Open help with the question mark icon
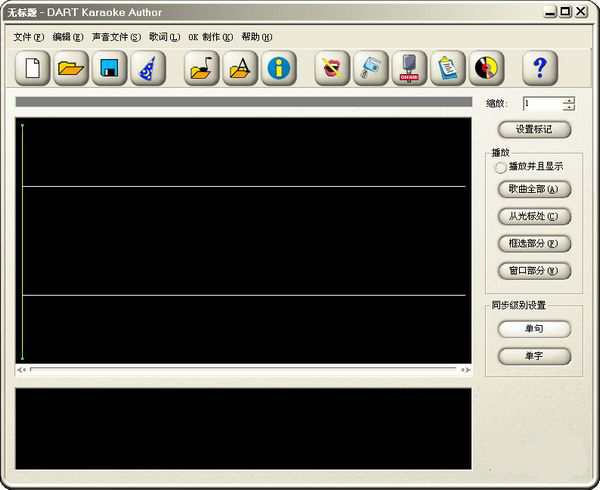 point(540,68)
